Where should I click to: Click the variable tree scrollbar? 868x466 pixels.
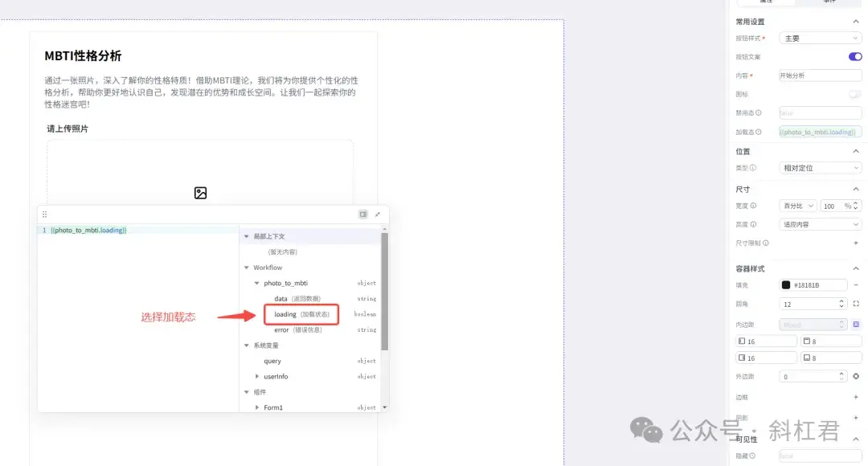pyautogui.click(x=385, y=291)
